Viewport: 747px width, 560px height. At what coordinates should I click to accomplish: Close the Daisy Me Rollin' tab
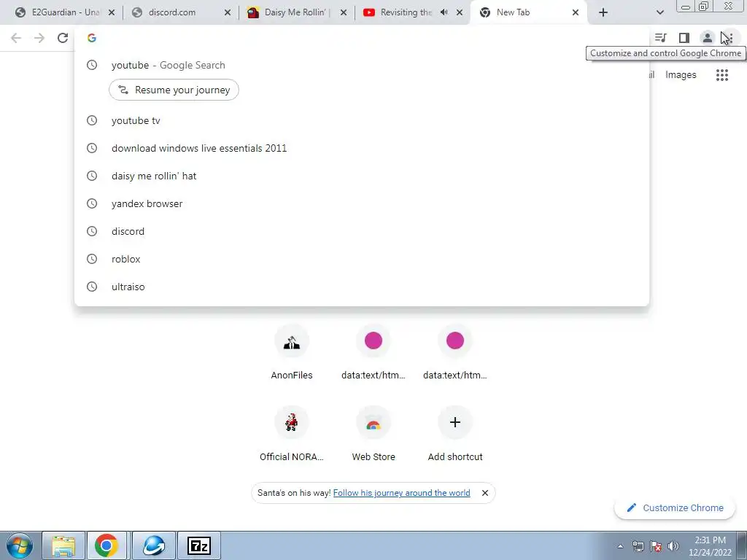(x=344, y=12)
